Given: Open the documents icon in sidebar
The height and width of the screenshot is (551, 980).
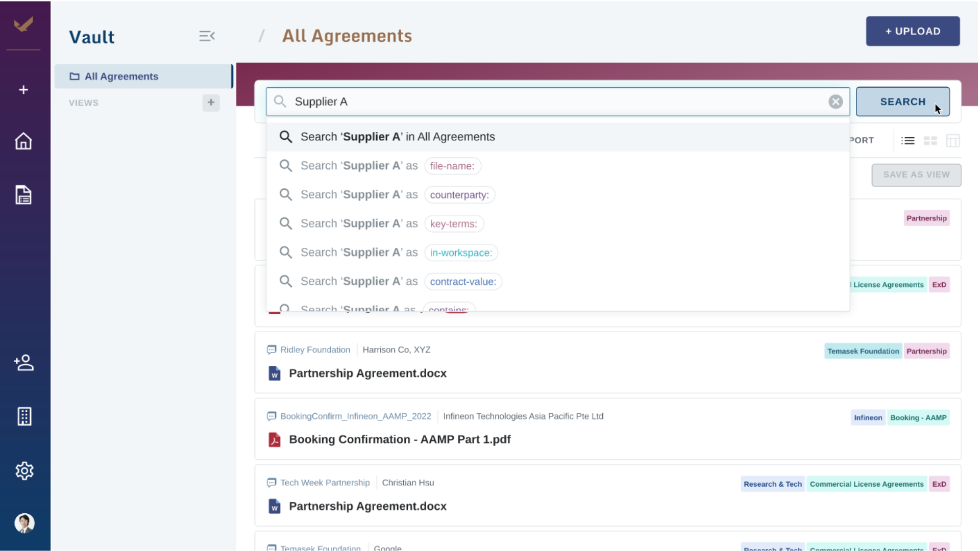Looking at the screenshot, I should [x=23, y=195].
